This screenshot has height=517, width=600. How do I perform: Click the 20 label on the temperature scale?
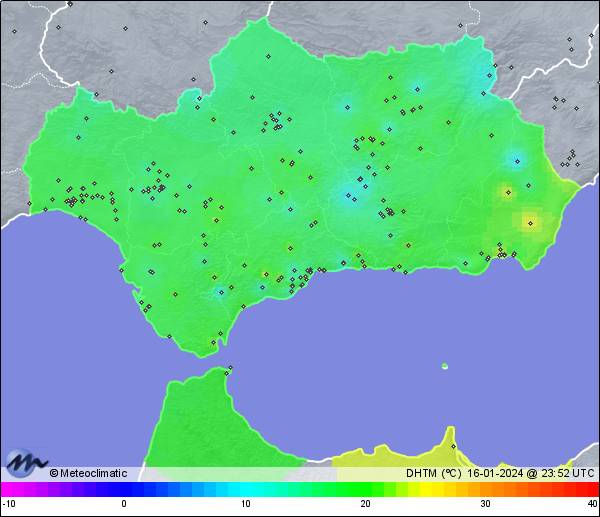pos(365,504)
